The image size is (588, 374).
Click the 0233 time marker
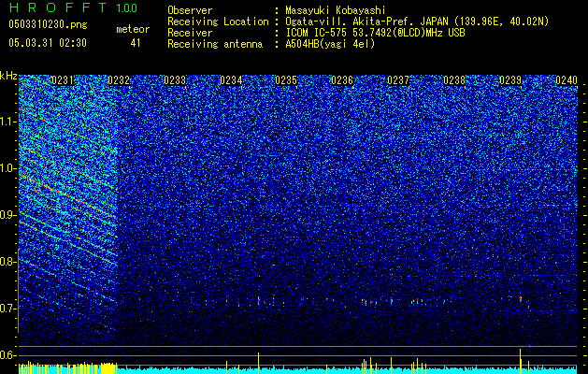click(175, 80)
